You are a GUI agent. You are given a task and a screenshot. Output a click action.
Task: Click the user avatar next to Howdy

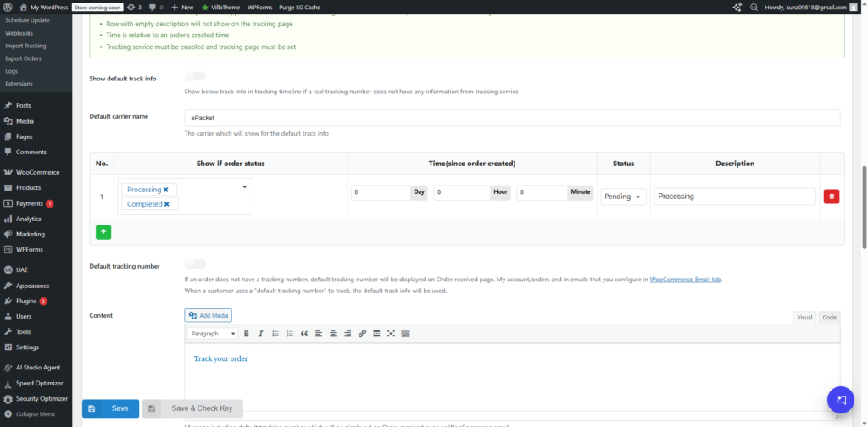[x=853, y=8]
